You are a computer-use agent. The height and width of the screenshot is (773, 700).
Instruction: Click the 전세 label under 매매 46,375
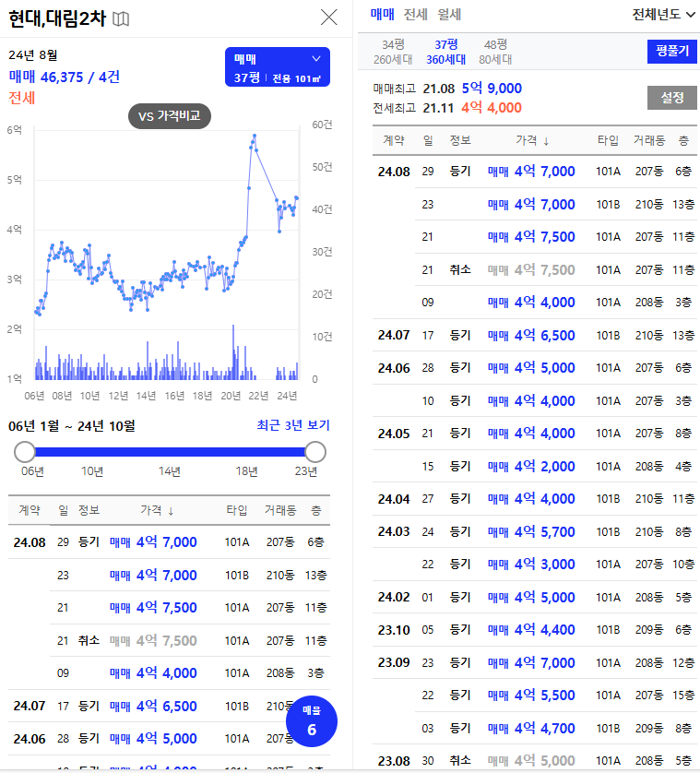coord(22,98)
